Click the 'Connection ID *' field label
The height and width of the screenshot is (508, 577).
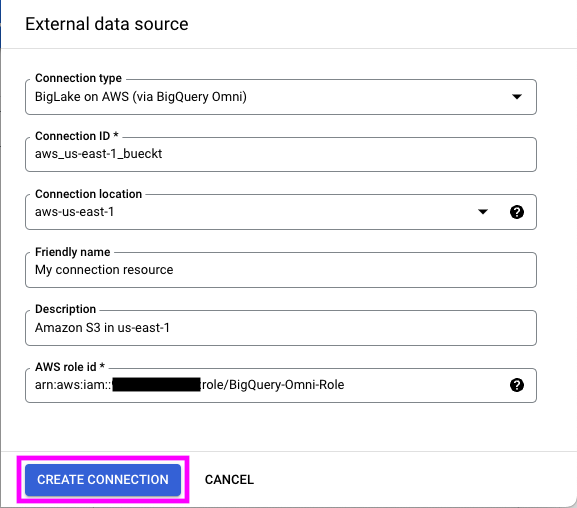click(77, 136)
